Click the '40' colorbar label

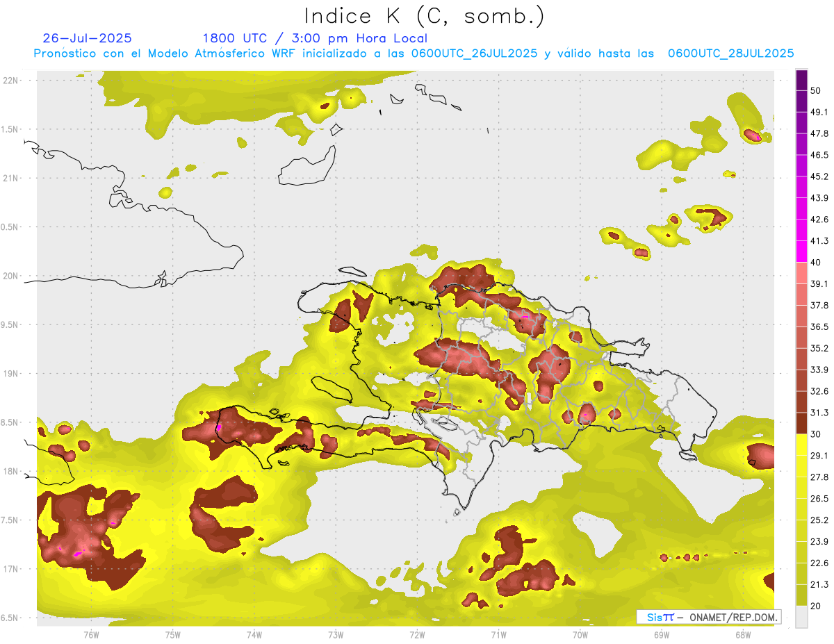pyautogui.click(x=816, y=263)
